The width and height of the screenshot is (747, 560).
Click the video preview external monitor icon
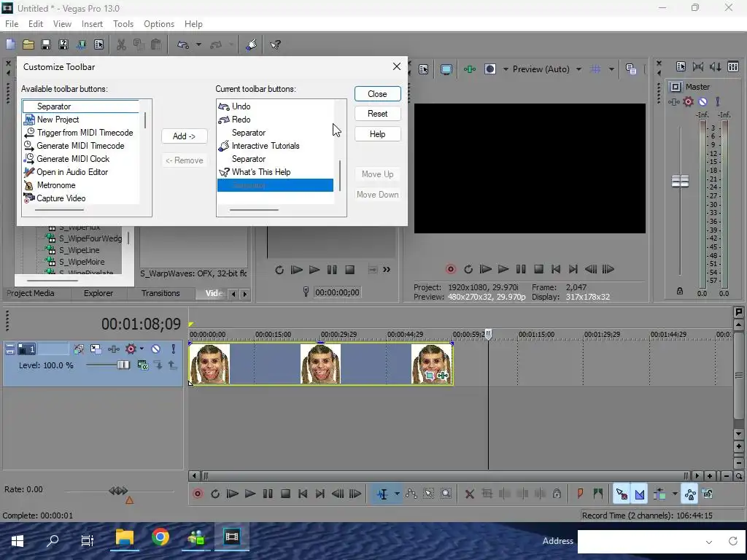446,69
